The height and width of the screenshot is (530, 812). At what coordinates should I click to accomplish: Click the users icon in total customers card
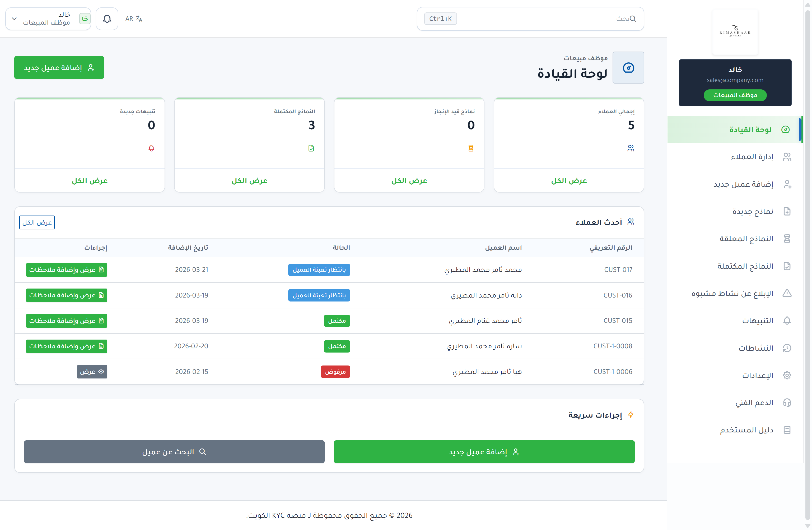(631, 148)
